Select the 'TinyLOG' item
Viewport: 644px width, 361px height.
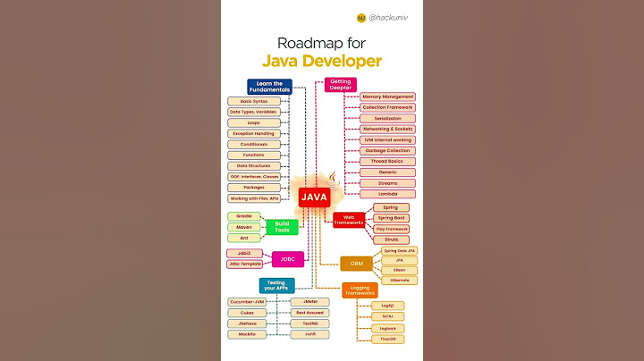[387, 340]
